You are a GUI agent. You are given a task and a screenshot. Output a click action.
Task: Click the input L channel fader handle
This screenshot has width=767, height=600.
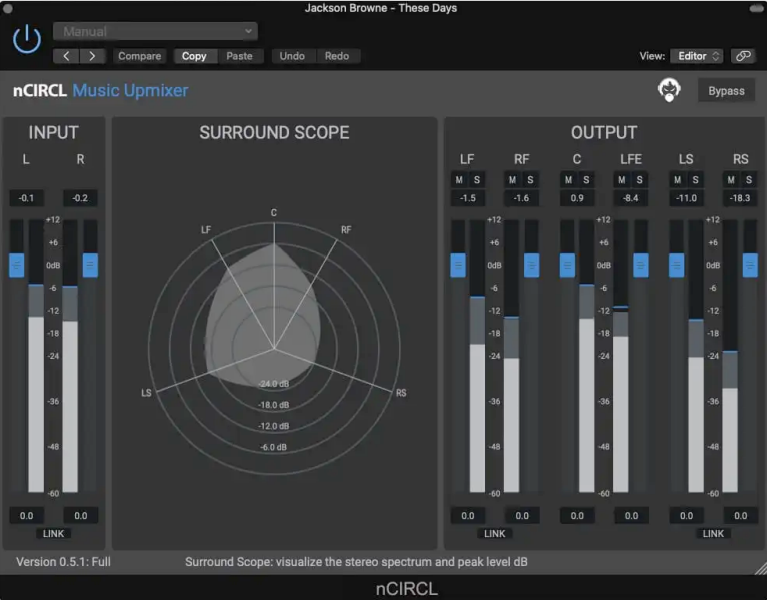pyautogui.click(x=17, y=265)
